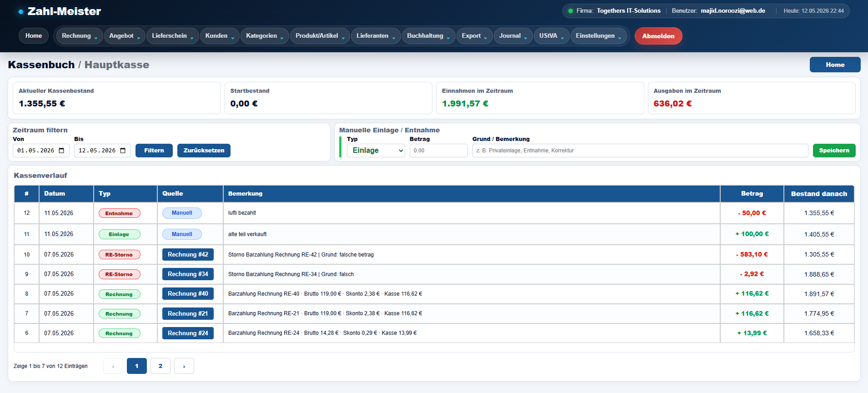Select the Von date 01.05.2026 field
This screenshot has width=868, height=393.
click(x=41, y=151)
